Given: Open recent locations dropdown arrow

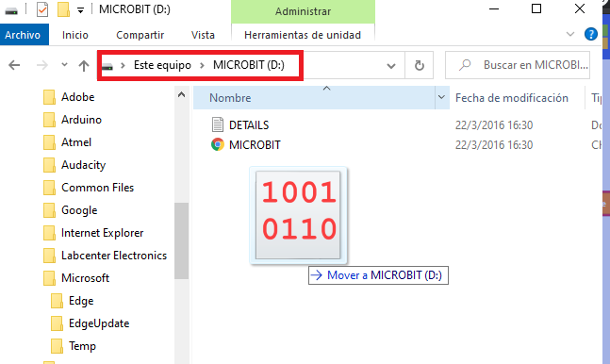Looking at the screenshot, I should click(64, 65).
